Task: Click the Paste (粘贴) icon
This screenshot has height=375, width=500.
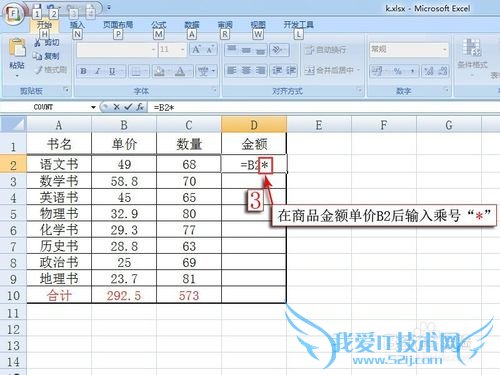Action: coord(17,48)
